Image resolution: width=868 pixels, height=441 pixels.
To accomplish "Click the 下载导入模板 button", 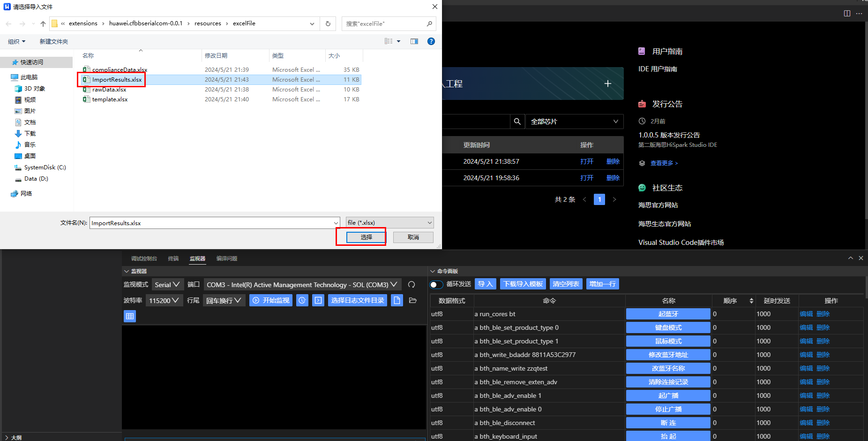I will pyautogui.click(x=523, y=284).
